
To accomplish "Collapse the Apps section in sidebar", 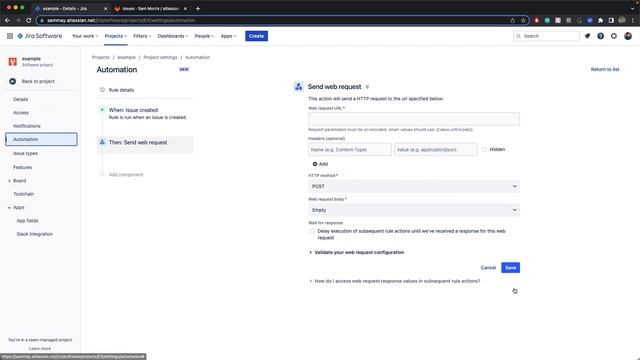I will pos(9,207).
